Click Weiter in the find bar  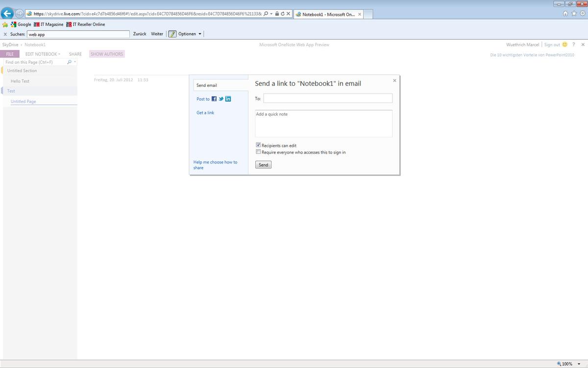click(x=157, y=34)
